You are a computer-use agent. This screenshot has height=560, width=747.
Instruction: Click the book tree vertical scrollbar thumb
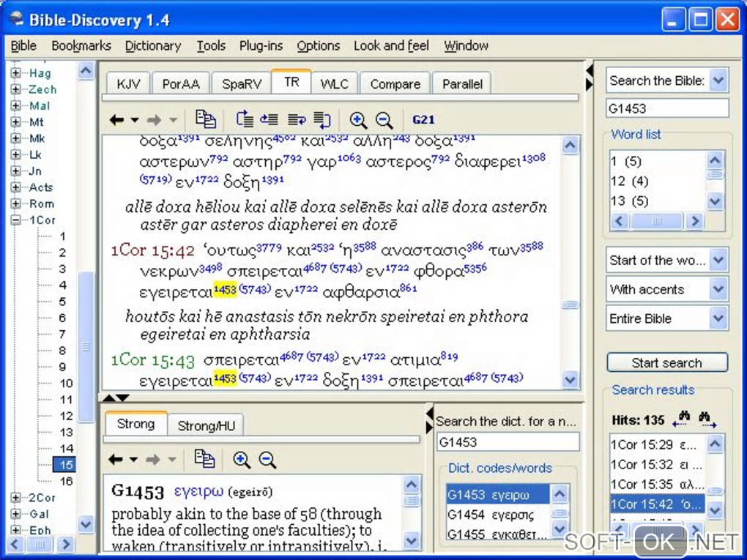click(x=86, y=347)
